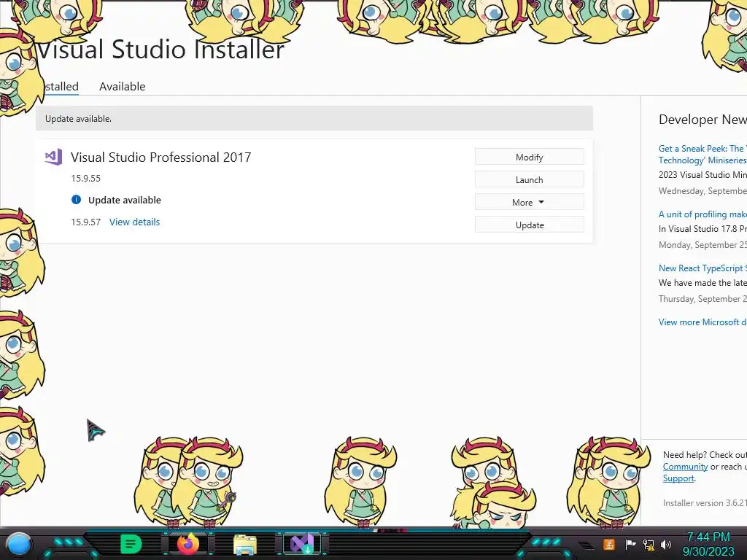Image resolution: width=747 pixels, height=560 pixels.
Task: Open Action Center flag tray icon
Action: click(630, 544)
